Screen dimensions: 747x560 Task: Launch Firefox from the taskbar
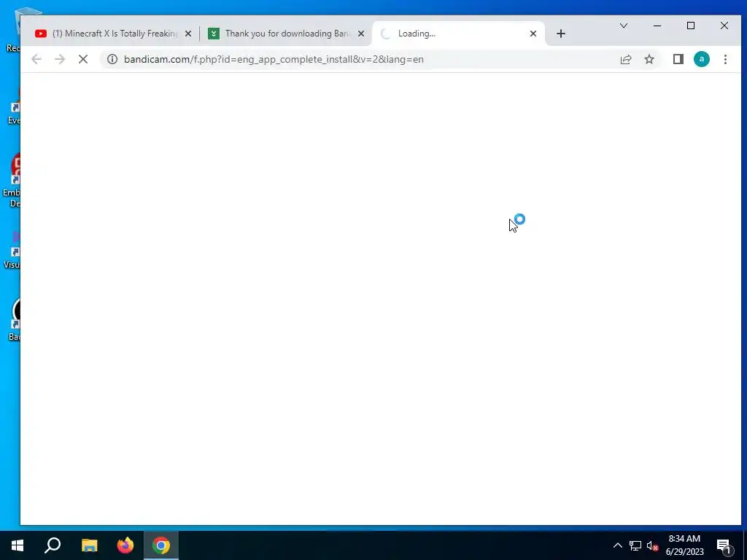pos(125,545)
